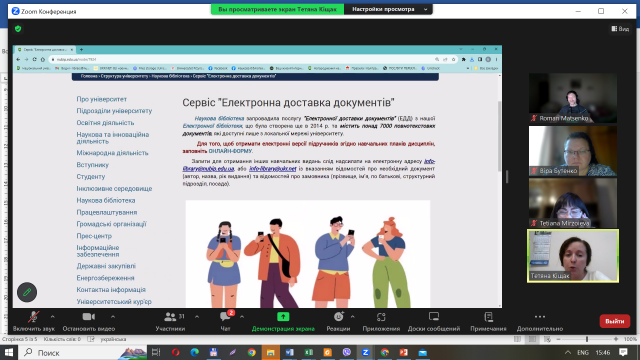Open the Участники participants panel
640x360 pixels.
pyautogui.click(x=170, y=321)
